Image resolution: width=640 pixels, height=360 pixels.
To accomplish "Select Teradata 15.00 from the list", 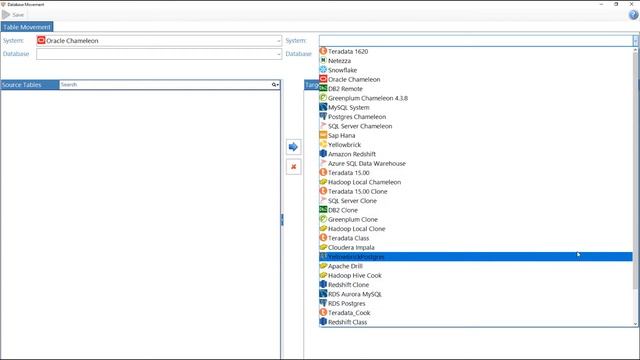I will pyautogui.click(x=476, y=173).
